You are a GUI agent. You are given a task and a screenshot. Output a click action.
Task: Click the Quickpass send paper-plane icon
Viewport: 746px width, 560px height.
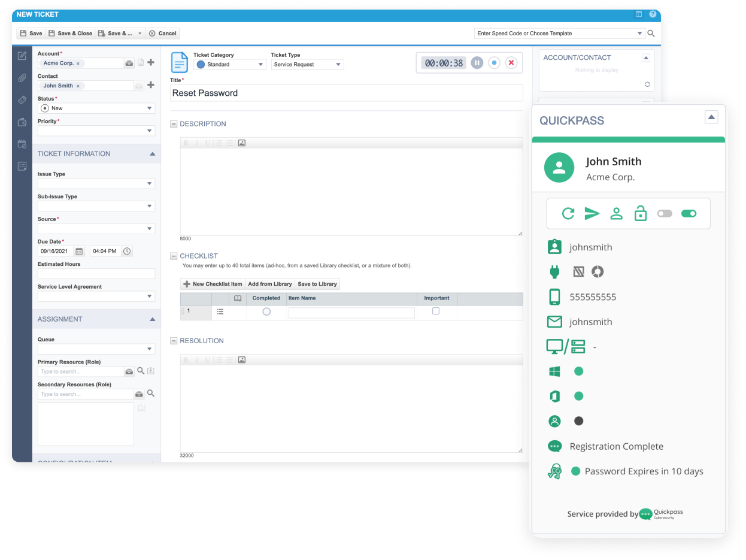592,213
